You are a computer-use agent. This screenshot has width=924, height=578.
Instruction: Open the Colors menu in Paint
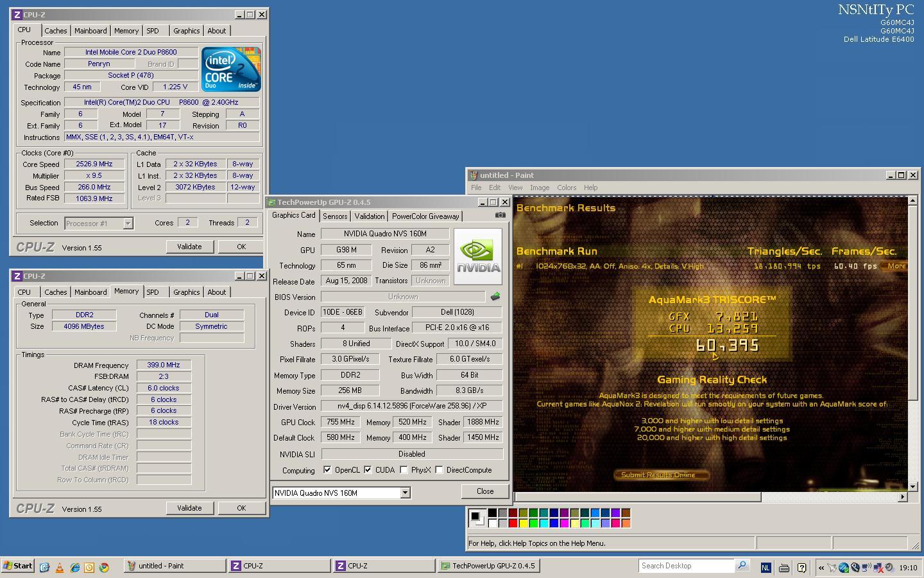coord(567,188)
